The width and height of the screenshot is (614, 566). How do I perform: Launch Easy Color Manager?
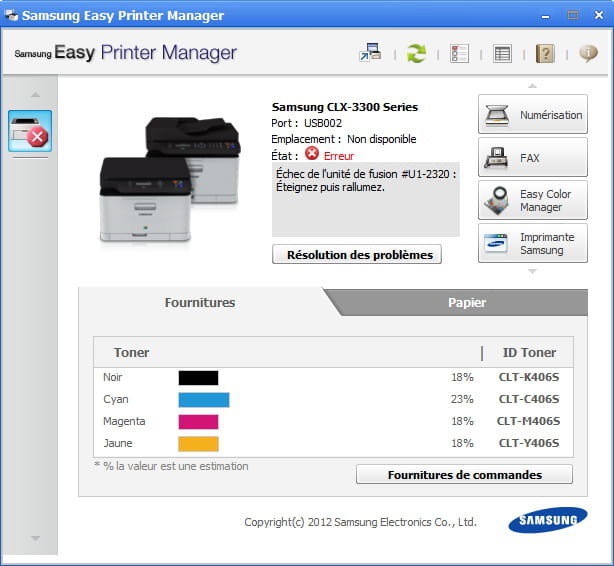(x=533, y=201)
